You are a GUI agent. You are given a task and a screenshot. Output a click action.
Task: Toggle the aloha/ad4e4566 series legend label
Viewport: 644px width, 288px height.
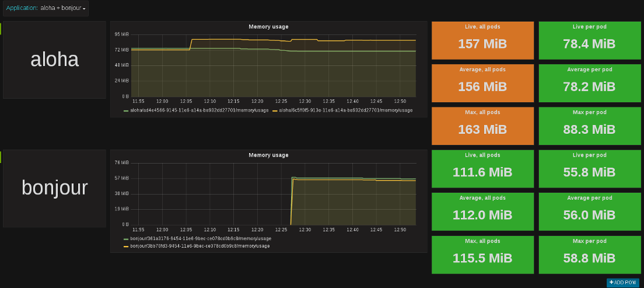coord(199,110)
